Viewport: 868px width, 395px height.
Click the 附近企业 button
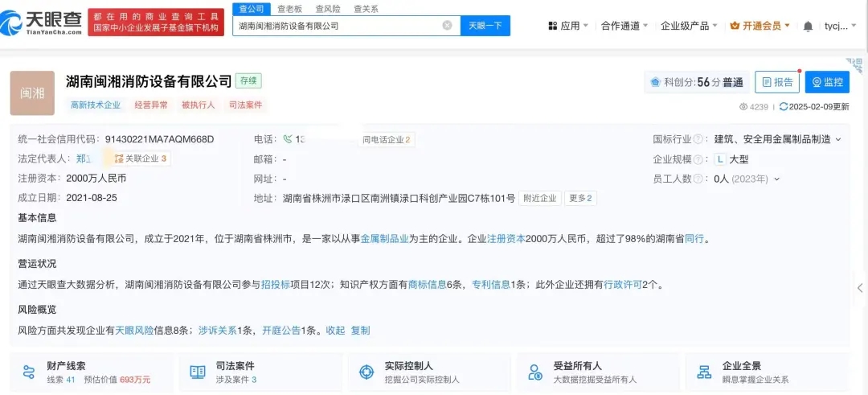540,199
